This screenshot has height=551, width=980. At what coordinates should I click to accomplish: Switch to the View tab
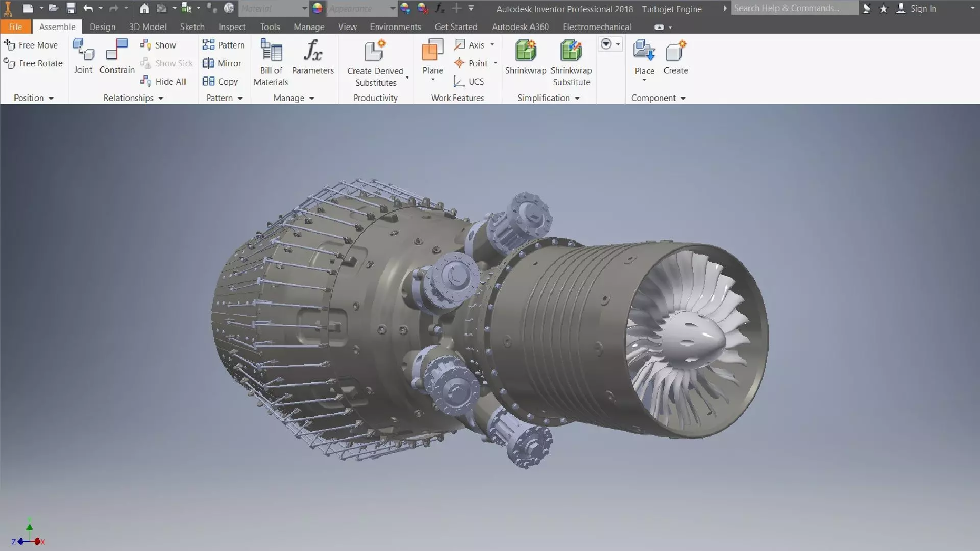347,27
